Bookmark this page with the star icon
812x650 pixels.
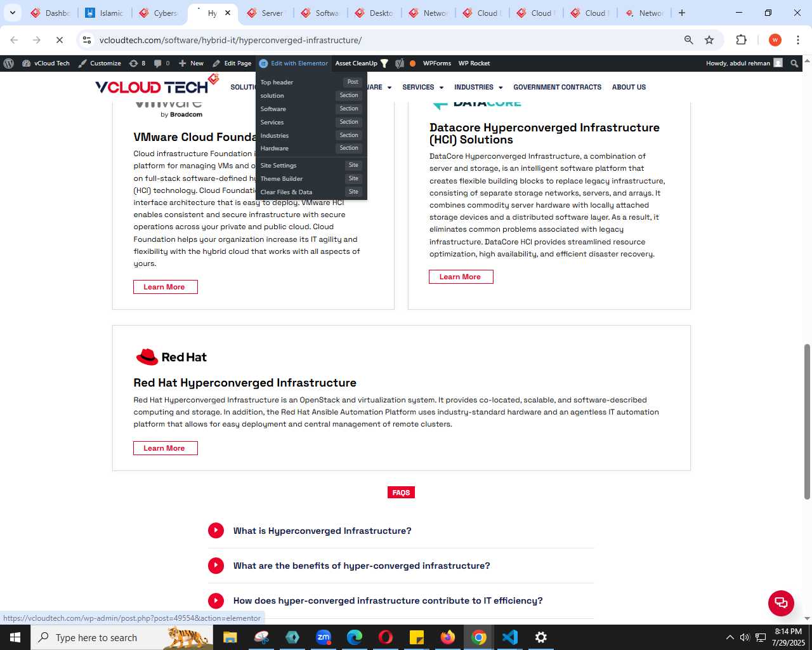tap(709, 40)
